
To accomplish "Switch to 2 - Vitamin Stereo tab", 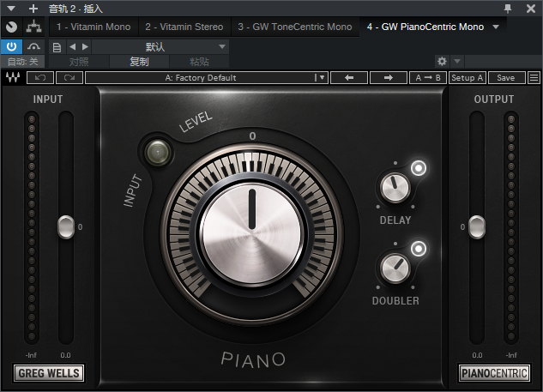I will (x=184, y=27).
